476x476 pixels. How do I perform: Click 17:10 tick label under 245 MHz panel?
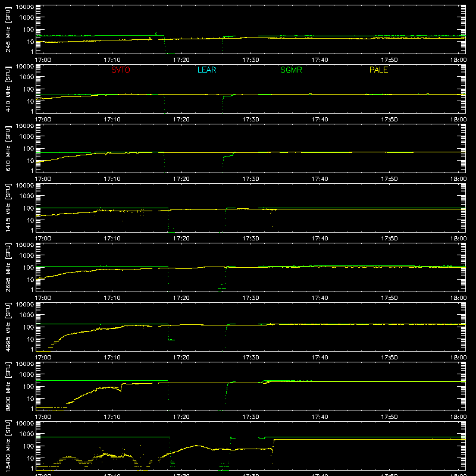pyautogui.click(x=112, y=60)
